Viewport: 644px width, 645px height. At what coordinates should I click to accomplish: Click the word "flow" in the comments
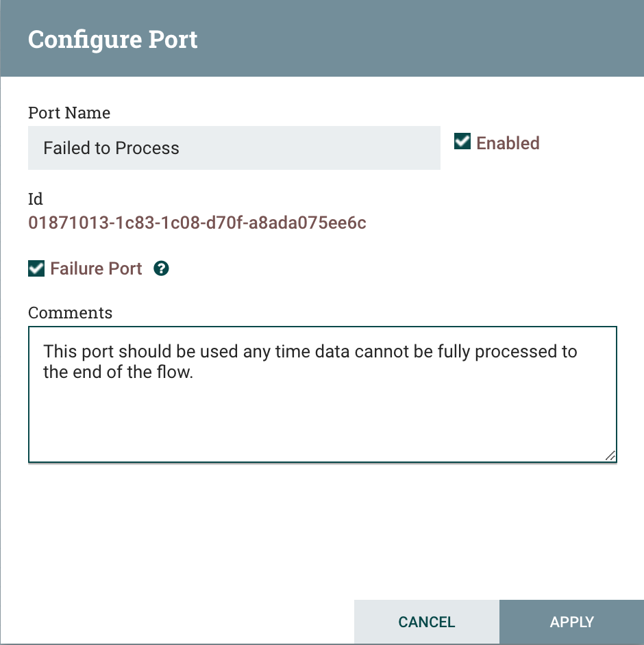pos(176,375)
